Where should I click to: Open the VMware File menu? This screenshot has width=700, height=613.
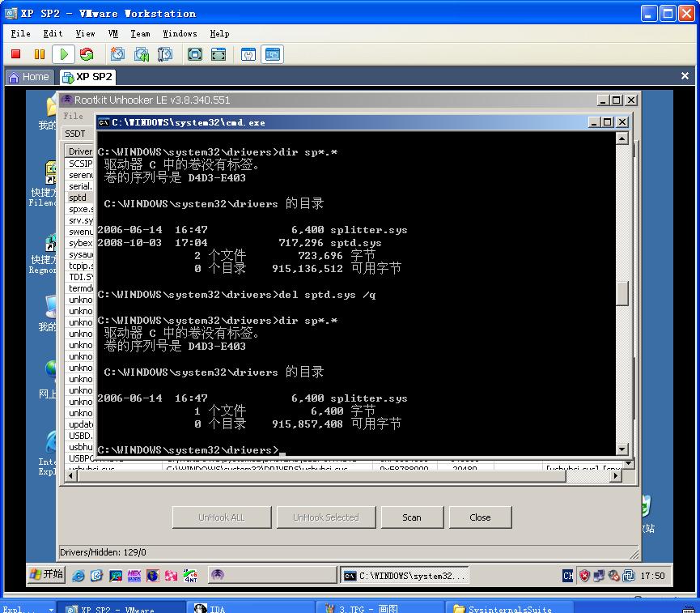click(20, 33)
